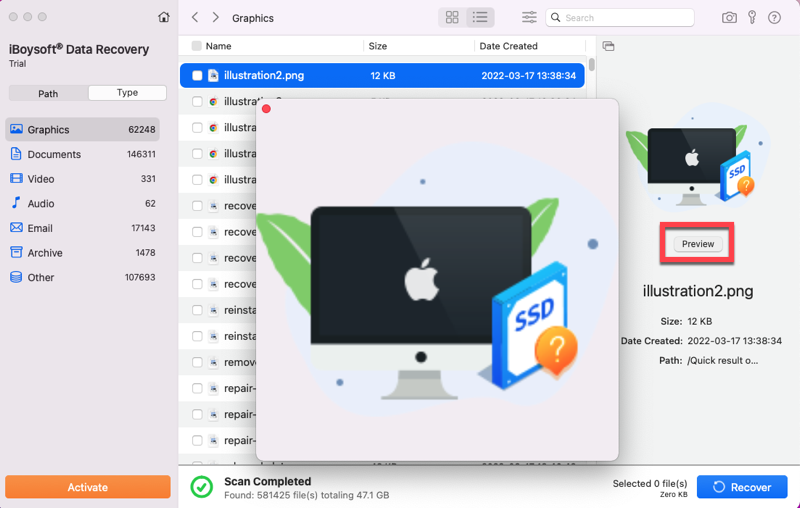
Task: Tick the checkbox in the last fully visible row
Action: (x=197, y=440)
